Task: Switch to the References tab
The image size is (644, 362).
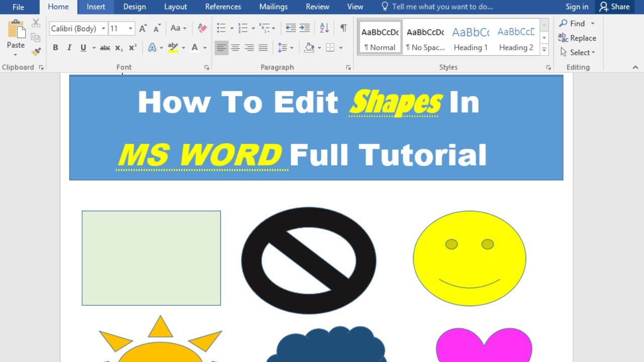Action: (x=223, y=7)
